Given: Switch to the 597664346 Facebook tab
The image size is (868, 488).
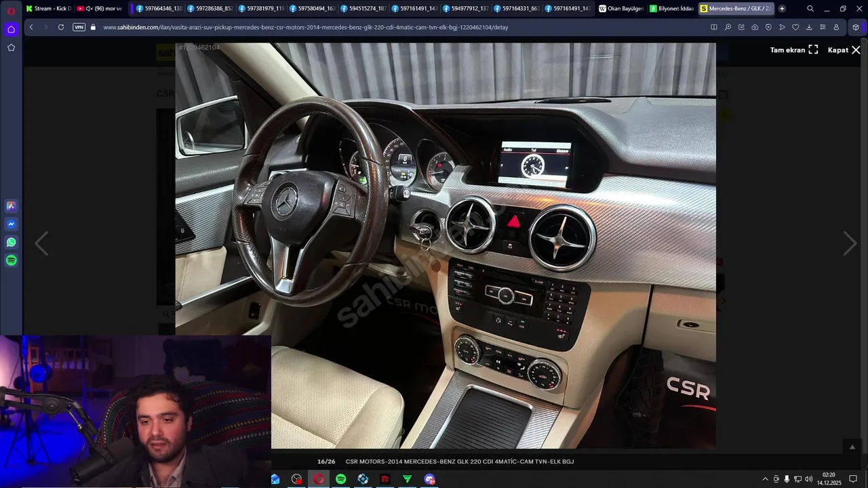Looking at the screenshot, I should 159,9.
